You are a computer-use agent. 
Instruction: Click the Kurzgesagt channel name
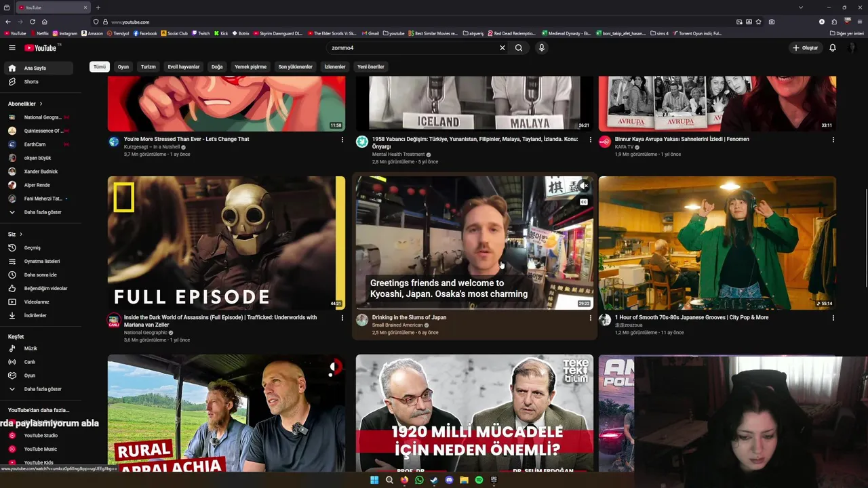click(x=151, y=147)
